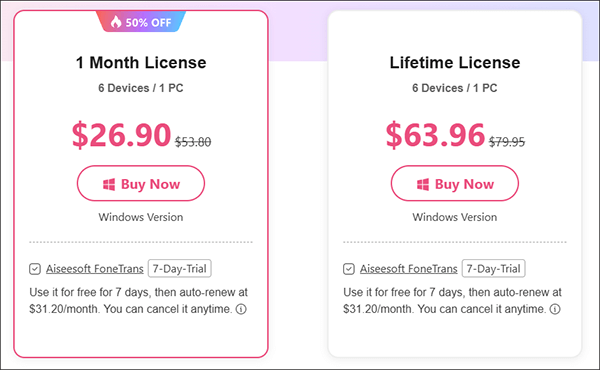The width and height of the screenshot is (600, 370).
Task: Uncheck FoneTrans checkbox under 1 Month License
Action: point(35,269)
